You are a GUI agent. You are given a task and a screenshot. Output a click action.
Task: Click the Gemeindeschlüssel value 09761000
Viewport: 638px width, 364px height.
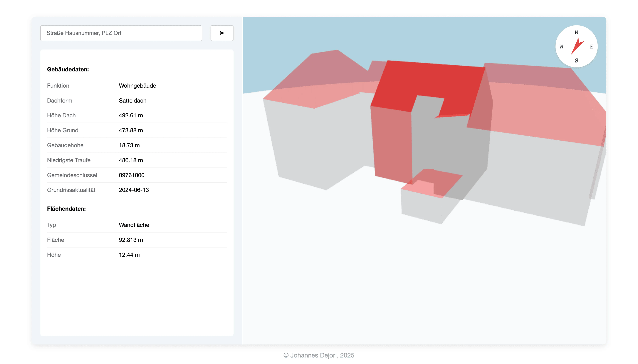tap(131, 175)
